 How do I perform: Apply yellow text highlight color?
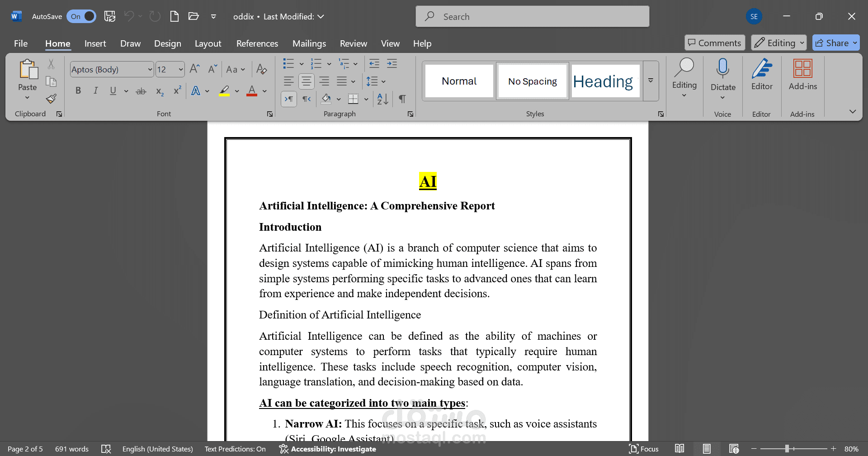coord(224,91)
